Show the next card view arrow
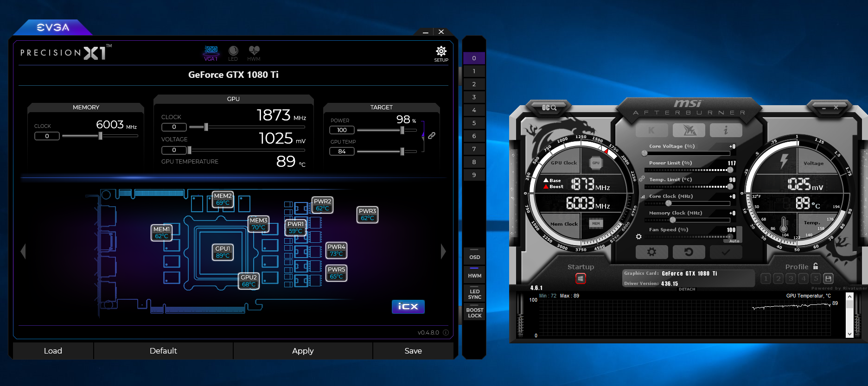Image resolution: width=868 pixels, height=386 pixels. click(x=443, y=251)
